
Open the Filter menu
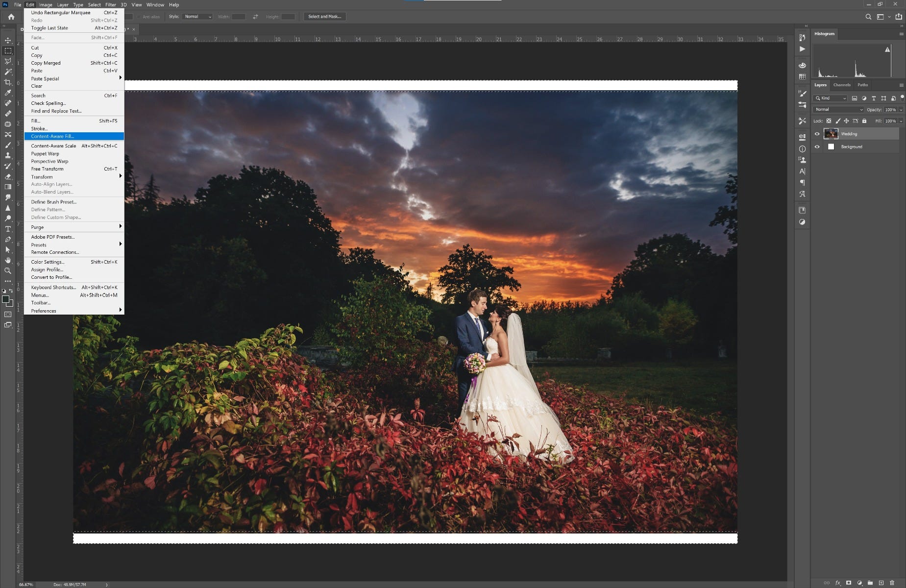pos(111,5)
